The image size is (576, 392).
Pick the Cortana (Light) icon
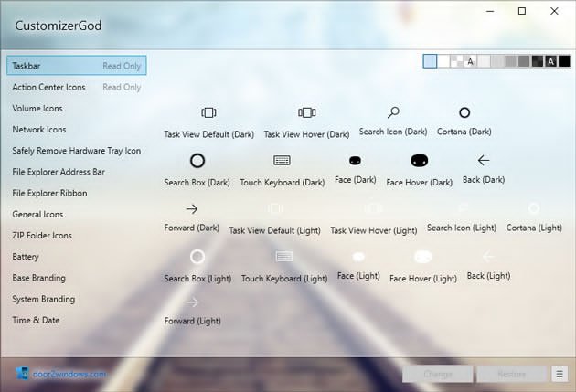tap(534, 208)
